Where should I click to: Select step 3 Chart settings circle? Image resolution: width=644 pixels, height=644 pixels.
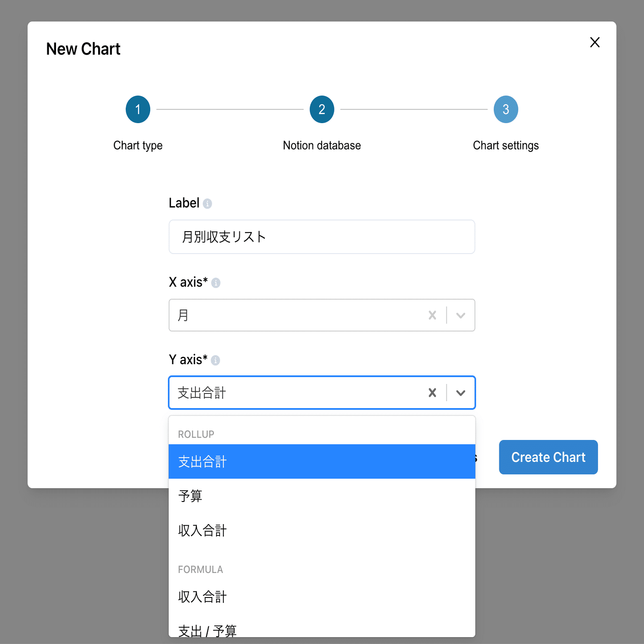pyautogui.click(x=506, y=109)
